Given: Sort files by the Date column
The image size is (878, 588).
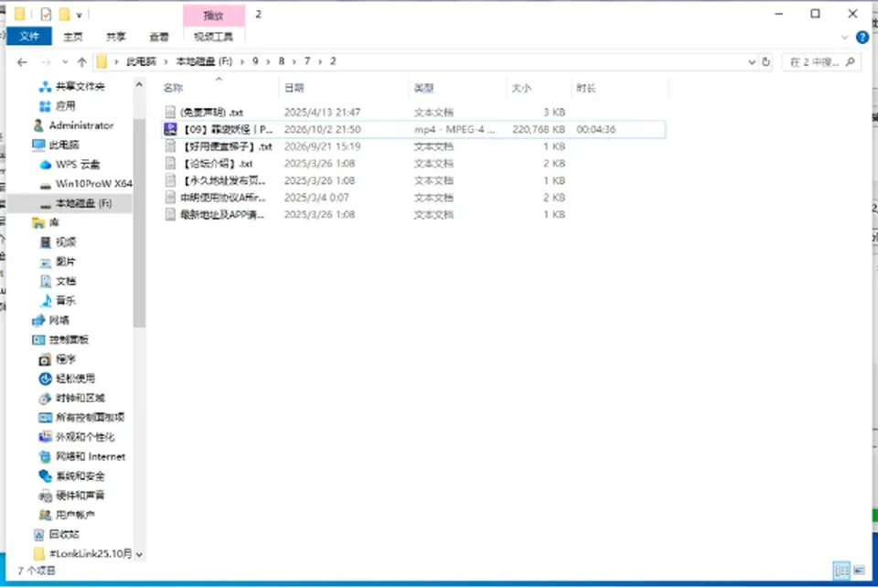Looking at the screenshot, I should coord(294,88).
